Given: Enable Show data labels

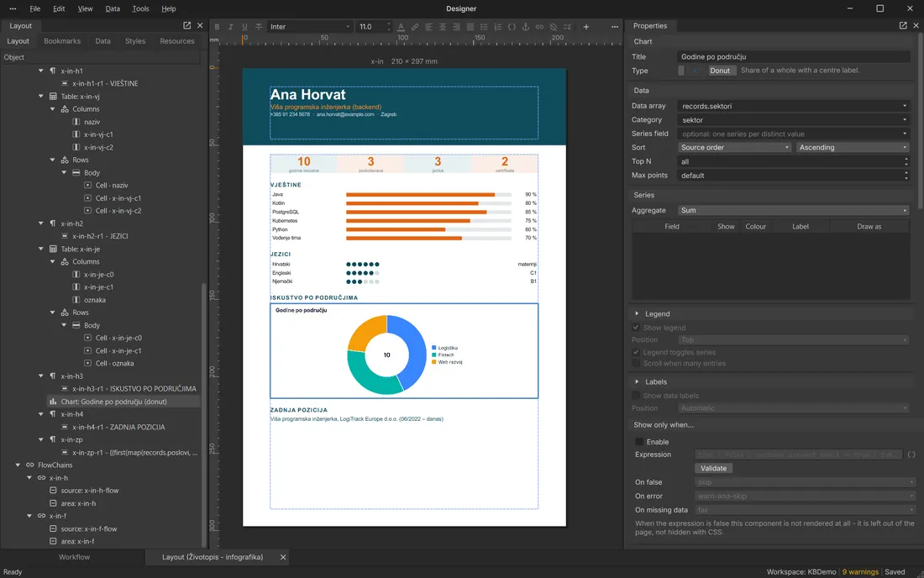Looking at the screenshot, I should tap(636, 396).
